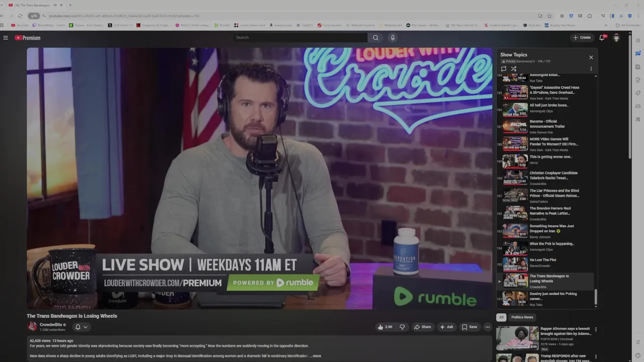Play the Louder with Crowder video
644x362 pixels.
[x=260, y=178]
